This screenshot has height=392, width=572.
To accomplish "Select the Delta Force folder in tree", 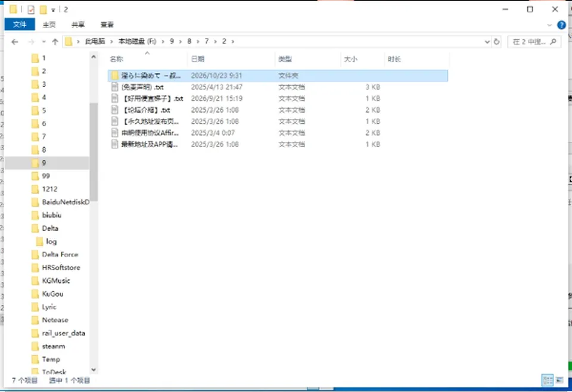I will click(60, 254).
